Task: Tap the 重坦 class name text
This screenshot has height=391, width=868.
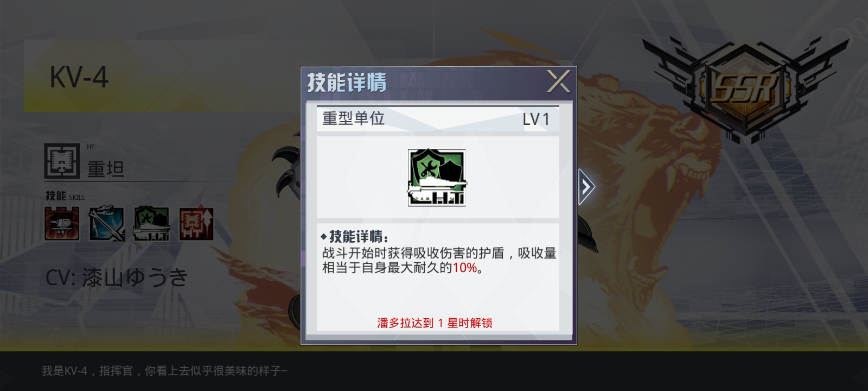Action: click(106, 169)
